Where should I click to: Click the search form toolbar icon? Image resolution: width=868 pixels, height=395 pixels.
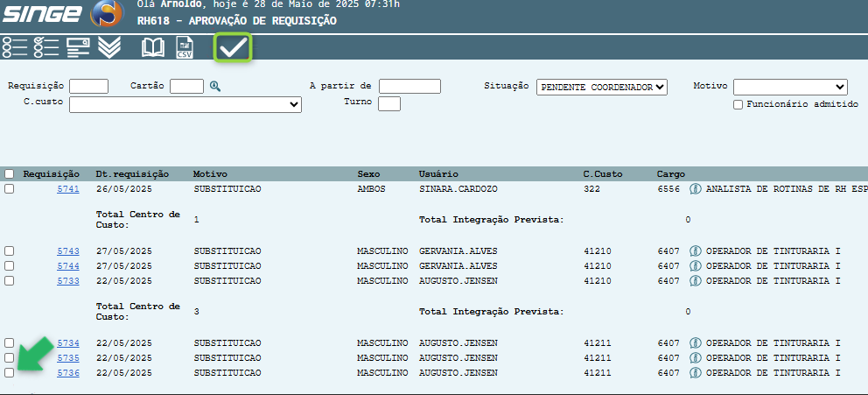tap(79, 48)
